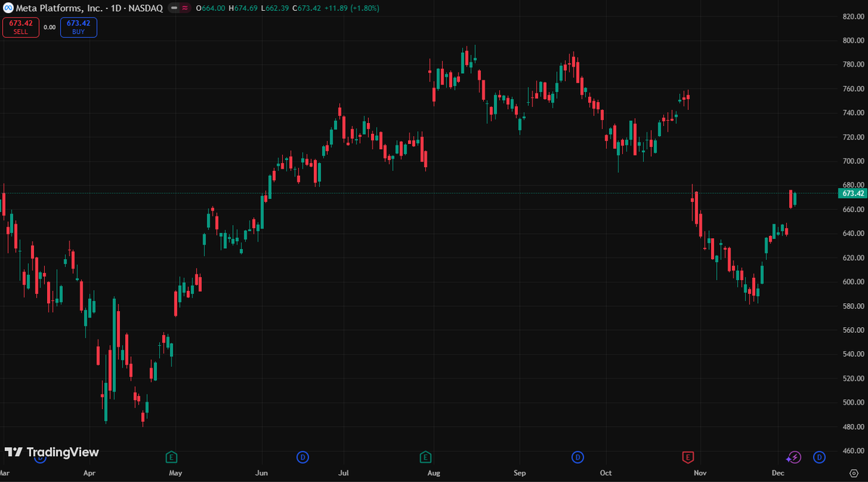Screen dimensions: 868x482
Task: Open the blue dividend marker below June
Action: [x=302, y=457]
